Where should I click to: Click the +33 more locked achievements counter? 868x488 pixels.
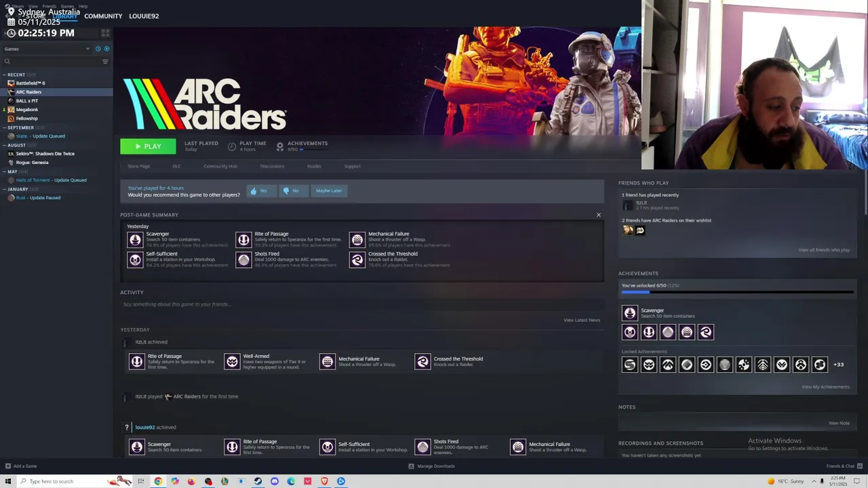(839, 365)
